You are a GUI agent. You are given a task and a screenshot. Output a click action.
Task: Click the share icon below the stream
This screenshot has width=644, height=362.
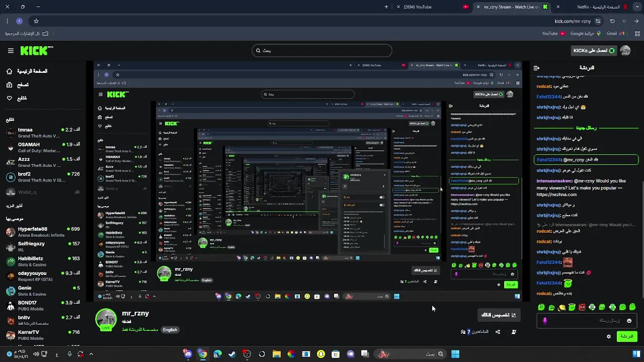tap(498, 332)
